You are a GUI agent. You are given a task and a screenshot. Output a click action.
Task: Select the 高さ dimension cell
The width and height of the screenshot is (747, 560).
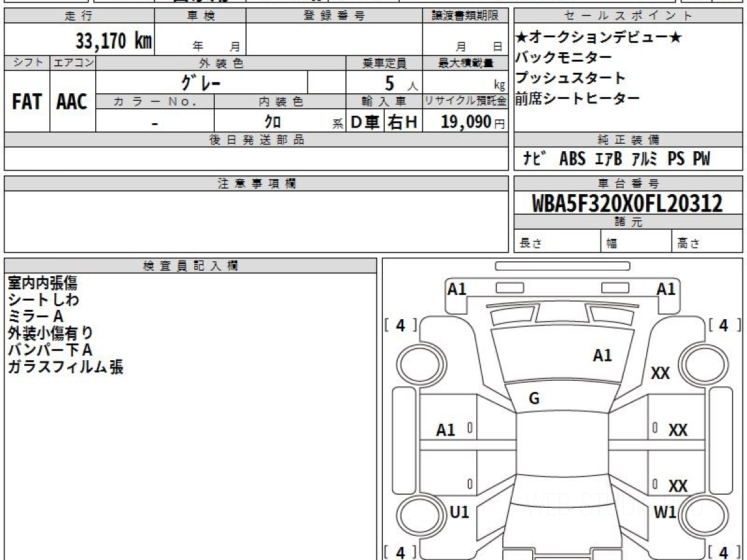[707, 241]
